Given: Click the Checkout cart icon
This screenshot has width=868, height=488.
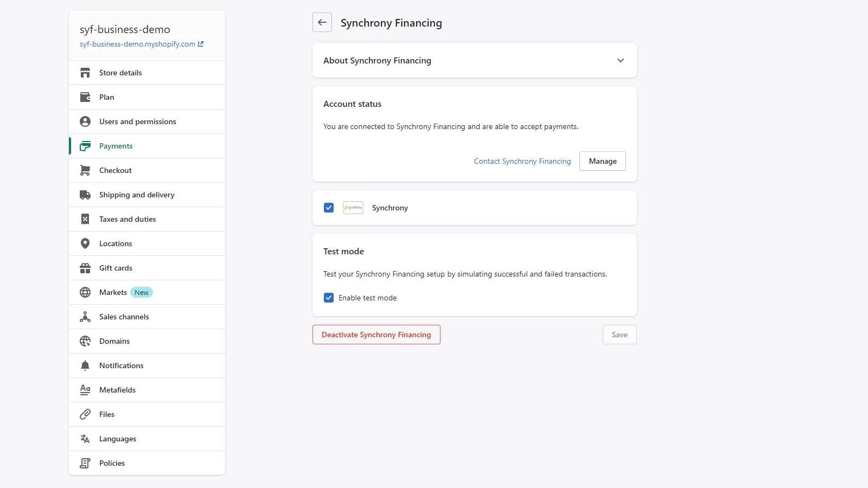Looking at the screenshot, I should tap(85, 170).
